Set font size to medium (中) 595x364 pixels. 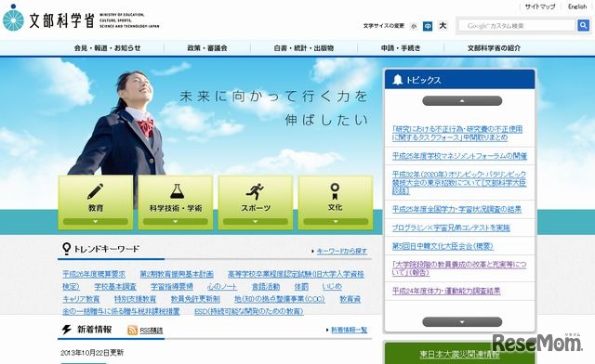tap(428, 26)
